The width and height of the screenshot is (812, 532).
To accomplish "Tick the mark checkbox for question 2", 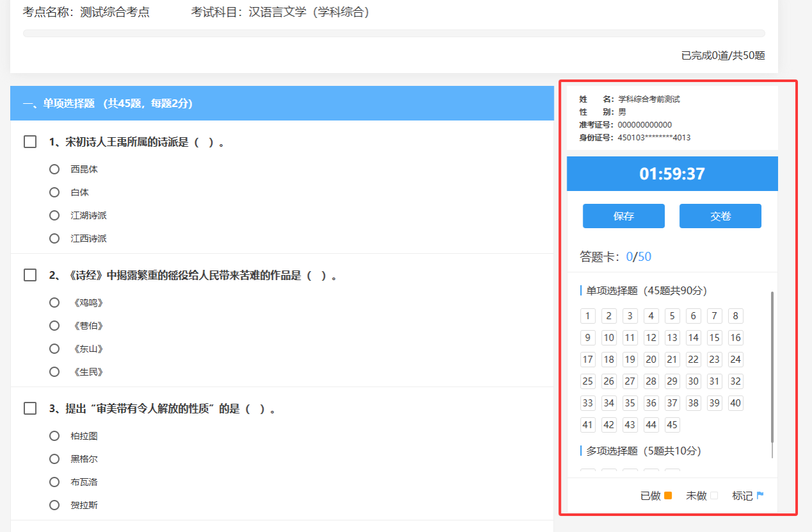I will pyautogui.click(x=30, y=276).
